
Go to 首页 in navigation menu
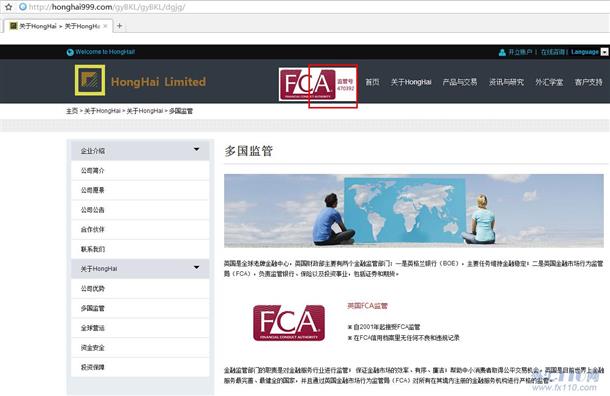372,82
